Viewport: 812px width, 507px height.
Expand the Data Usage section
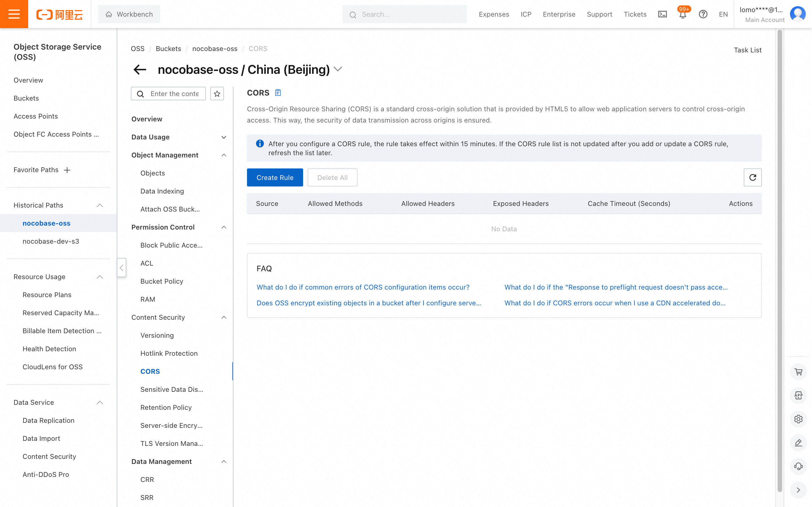(224, 137)
